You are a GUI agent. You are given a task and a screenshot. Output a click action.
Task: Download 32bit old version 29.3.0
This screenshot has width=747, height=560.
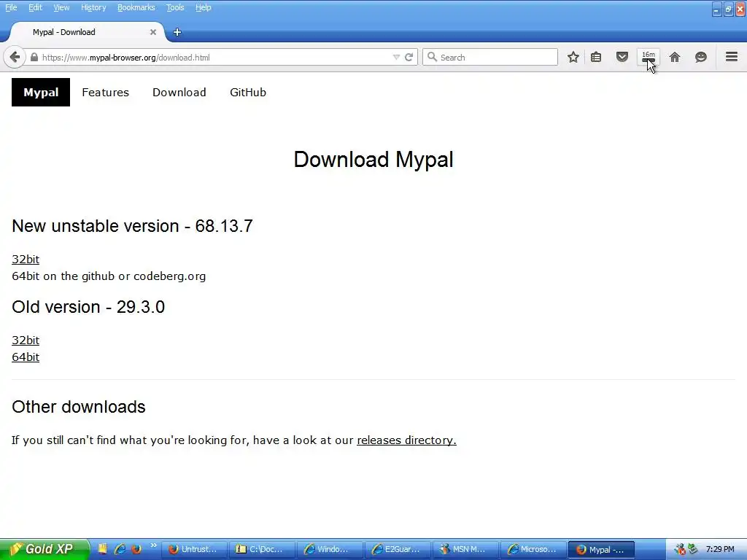(26, 340)
